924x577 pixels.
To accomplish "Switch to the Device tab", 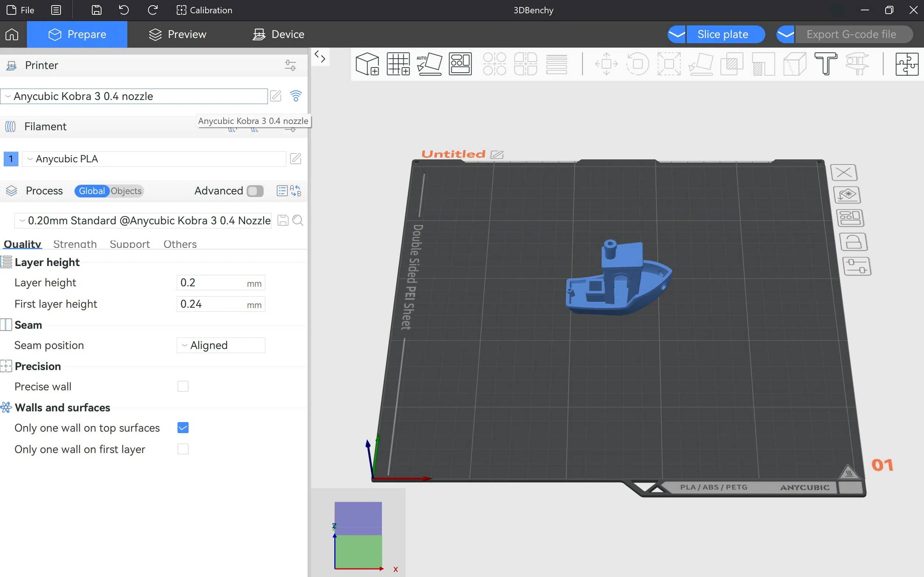I will point(278,34).
